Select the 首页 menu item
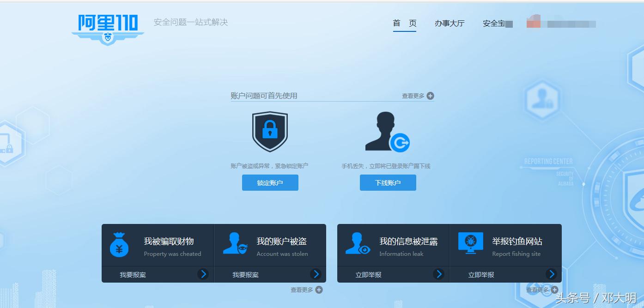The height and width of the screenshot is (308, 644). click(x=404, y=23)
